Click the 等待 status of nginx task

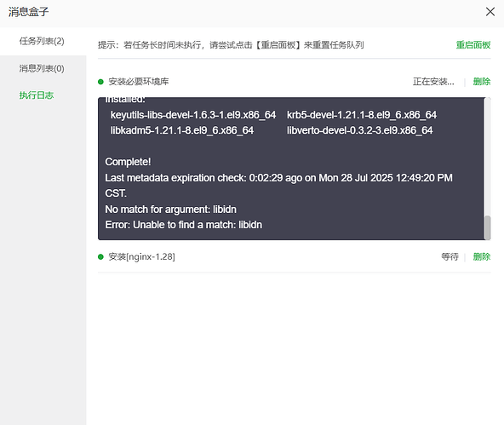[450, 256]
